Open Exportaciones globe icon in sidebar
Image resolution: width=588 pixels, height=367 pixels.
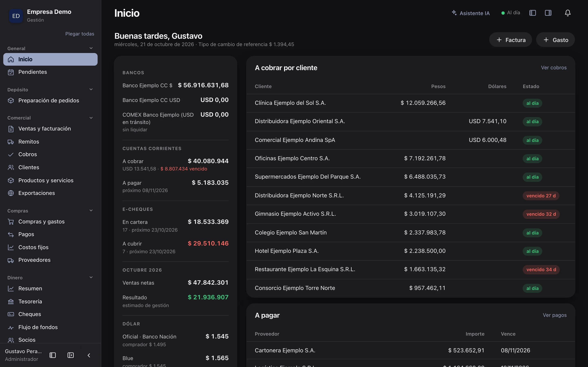tap(11, 193)
